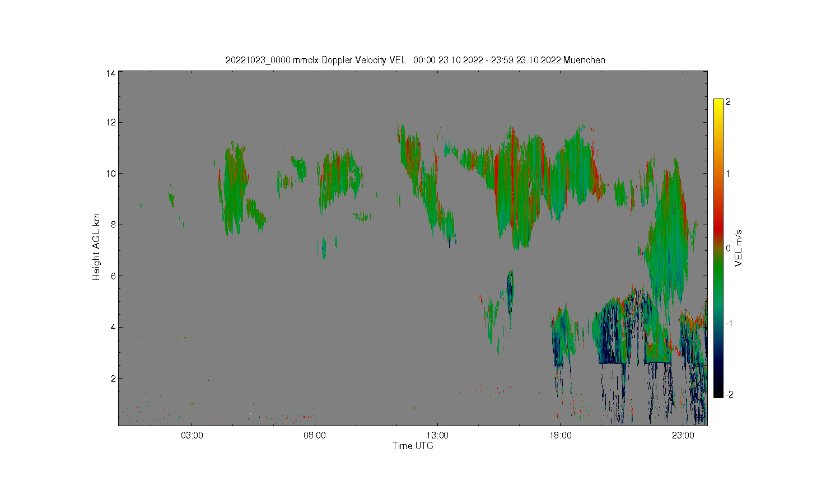Viewport: 840px width, 504px height.
Task: Click the height tick label 6
Action: (113, 276)
